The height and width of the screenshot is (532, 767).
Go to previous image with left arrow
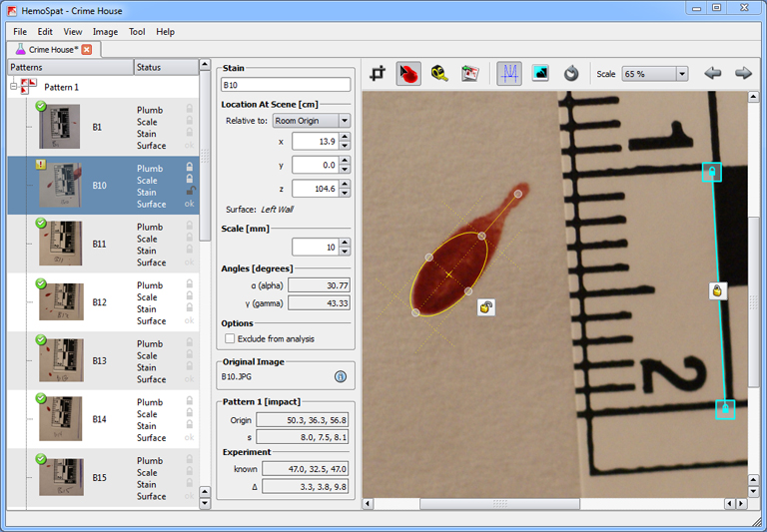[712, 73]
